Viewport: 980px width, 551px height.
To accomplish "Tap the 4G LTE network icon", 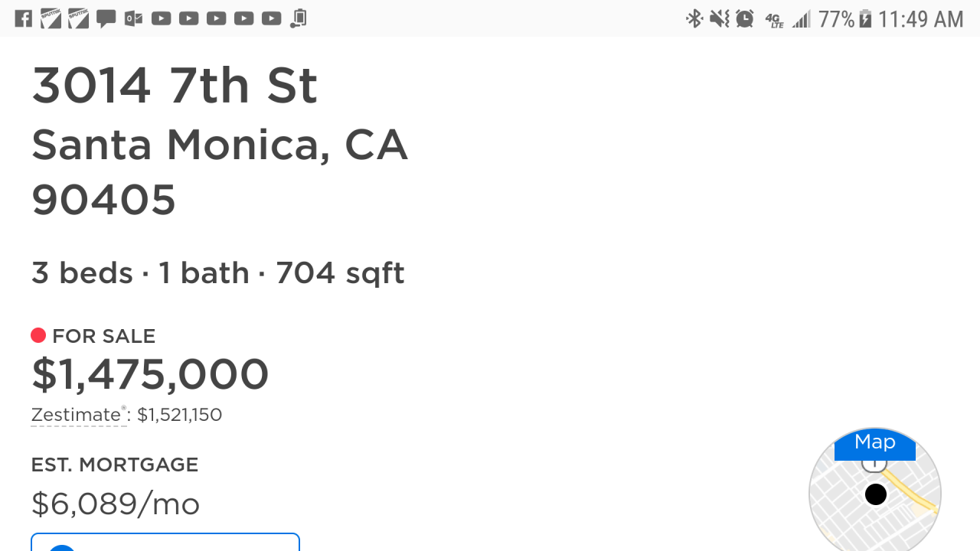I will point(774,19).
